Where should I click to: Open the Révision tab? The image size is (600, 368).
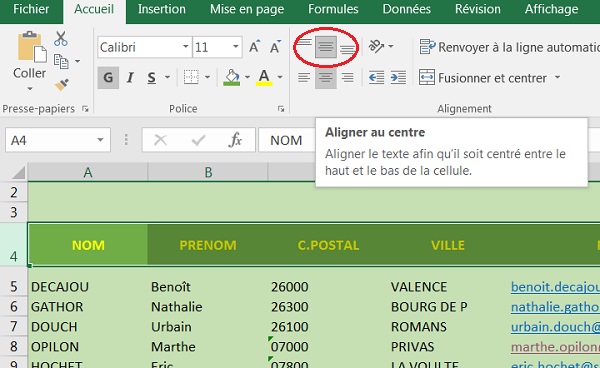pyautogui.click(x=478, y=9)
